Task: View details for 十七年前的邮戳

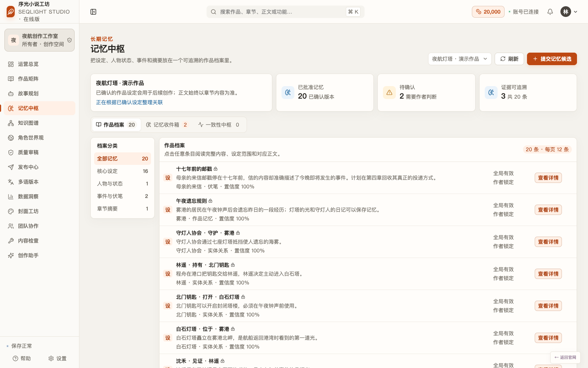Action: (548, 178)
